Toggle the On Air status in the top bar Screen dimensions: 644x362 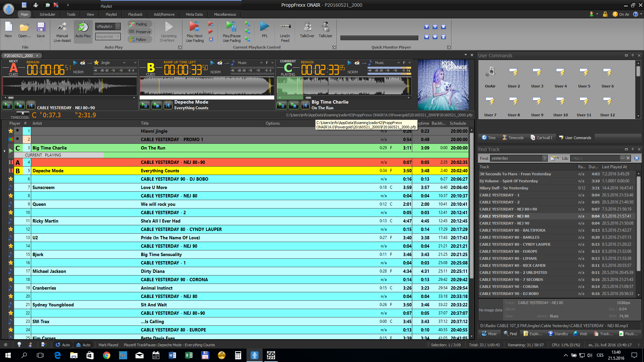tap(621, 14)
